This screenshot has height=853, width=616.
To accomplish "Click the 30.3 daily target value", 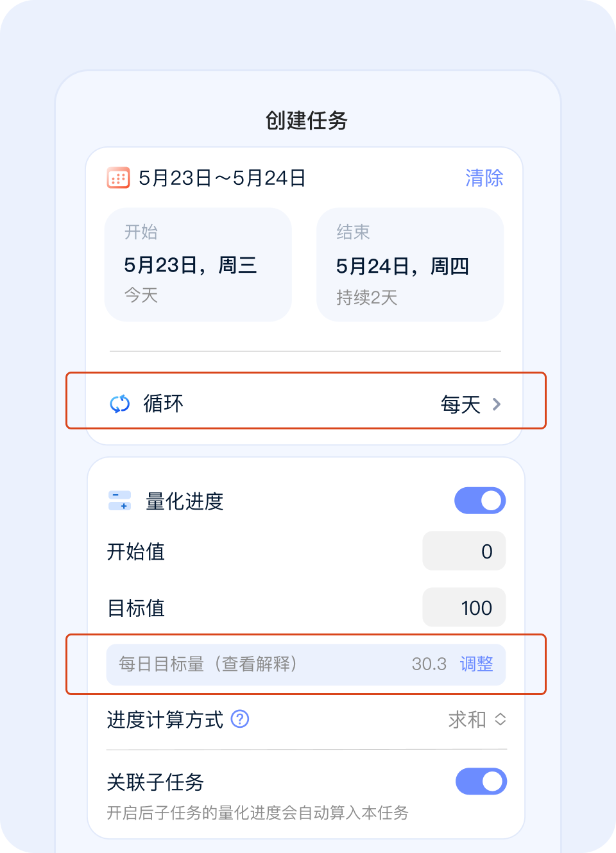I will click(x=429, y=664).
